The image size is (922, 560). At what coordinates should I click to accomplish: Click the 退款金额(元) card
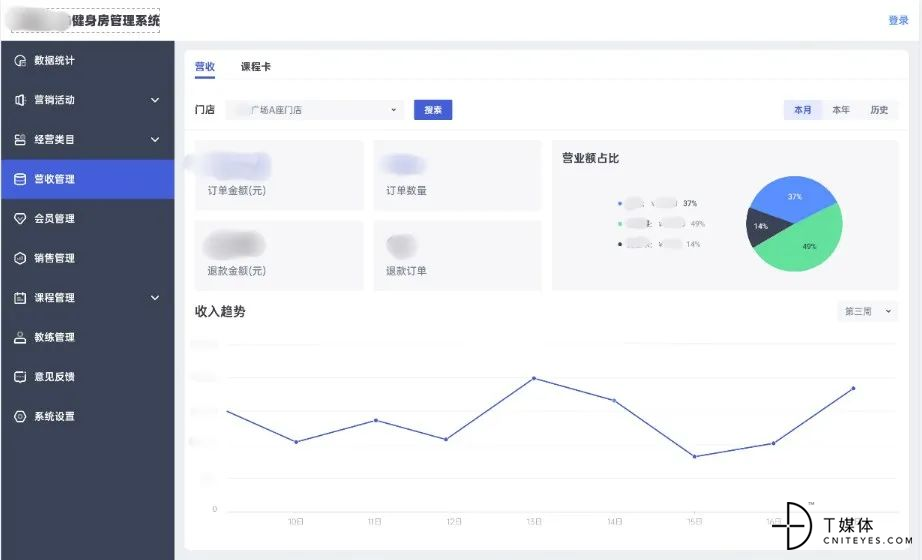[279, 255]
